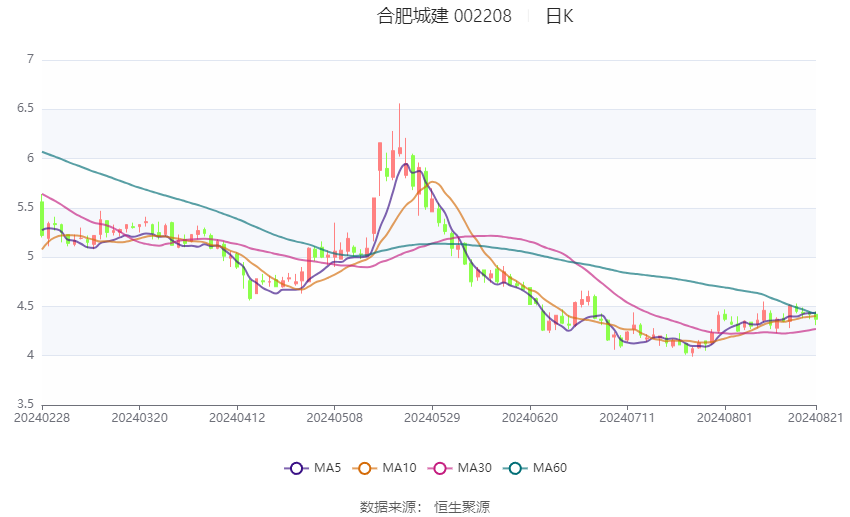Click the data source text 恒生聚源
This screenshot has width=850, height=517.
coord(462,507)
